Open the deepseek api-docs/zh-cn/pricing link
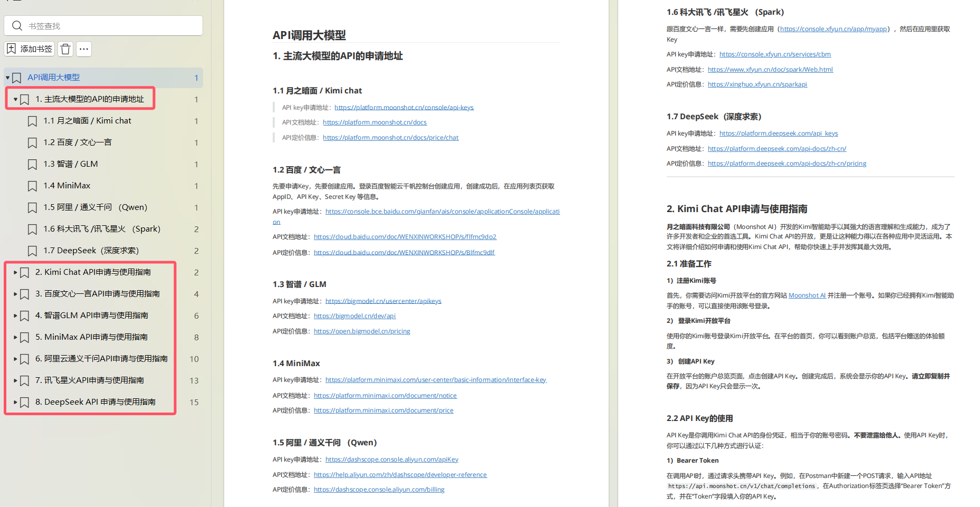This screenshot has width=980, height=507. pyautogui.click(x=787, y=164)
